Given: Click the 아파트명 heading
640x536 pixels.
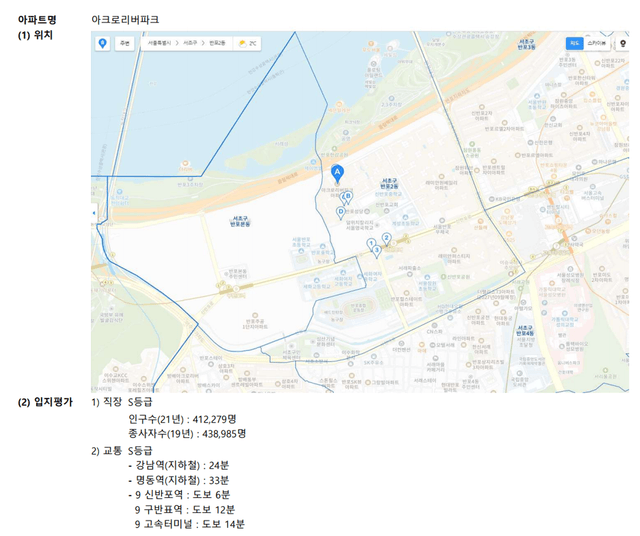Looking at the screenshot, I should coord(37,20).
